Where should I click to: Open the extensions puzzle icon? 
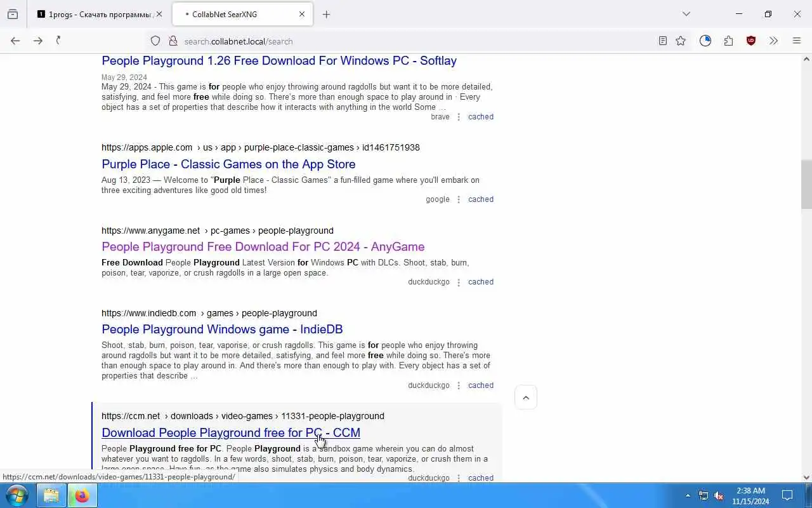coord(728,41)
